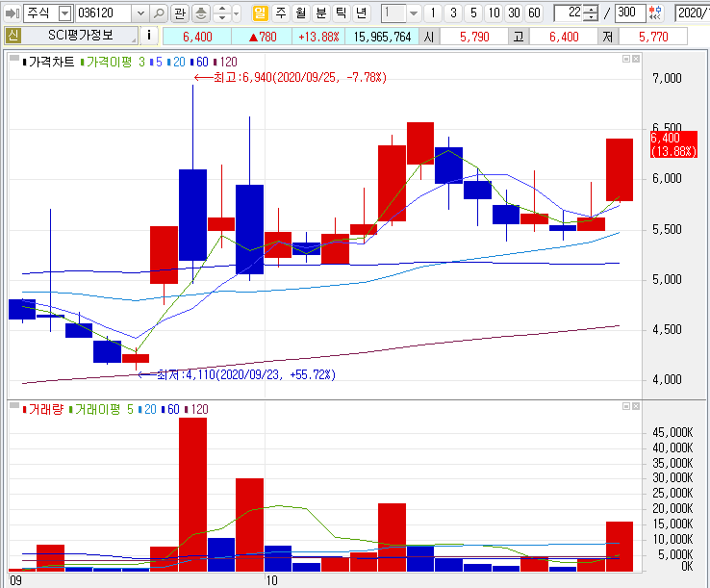Click the 신 badge next to stock name

coord(13,36)
